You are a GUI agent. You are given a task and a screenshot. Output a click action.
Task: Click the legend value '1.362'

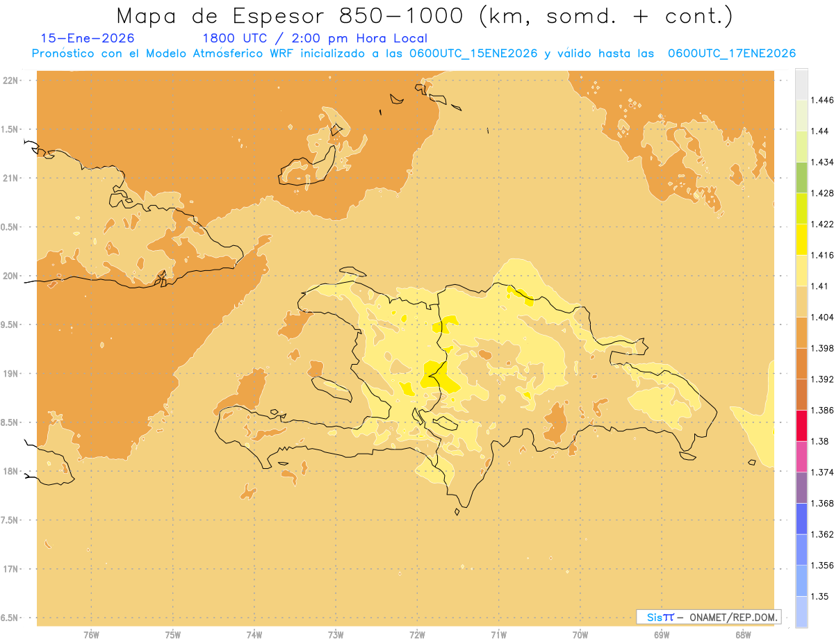(x=822, y=534)
